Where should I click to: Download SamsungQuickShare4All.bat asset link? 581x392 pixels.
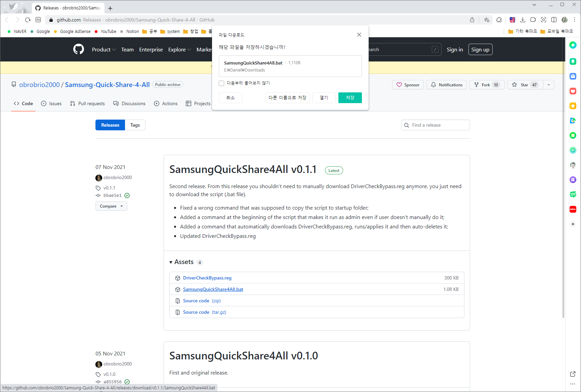[213, 289]
